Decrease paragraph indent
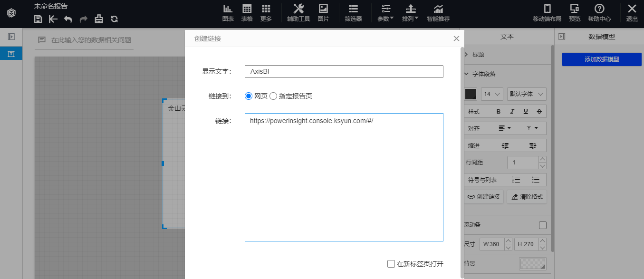The height and width of the screenshot is (279, 644). coord(505,145)
